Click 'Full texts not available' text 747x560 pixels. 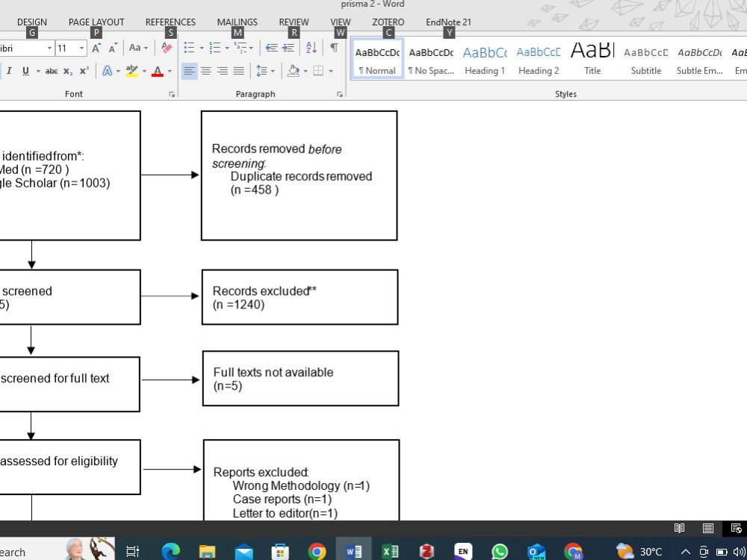tap(273, 373)
